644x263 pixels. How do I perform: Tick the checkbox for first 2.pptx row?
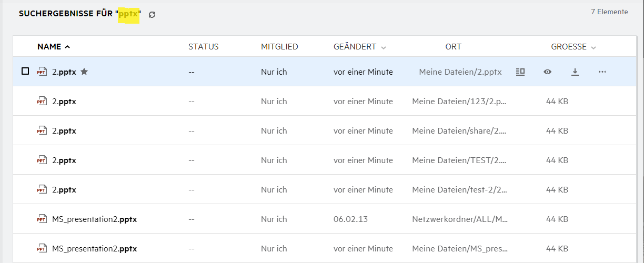pos(25,71)
